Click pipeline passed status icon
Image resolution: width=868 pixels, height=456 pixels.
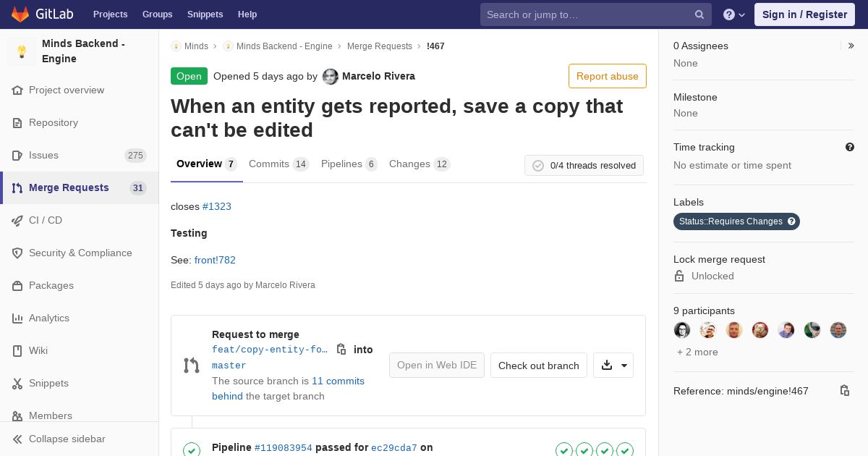(x=192, y=450)
